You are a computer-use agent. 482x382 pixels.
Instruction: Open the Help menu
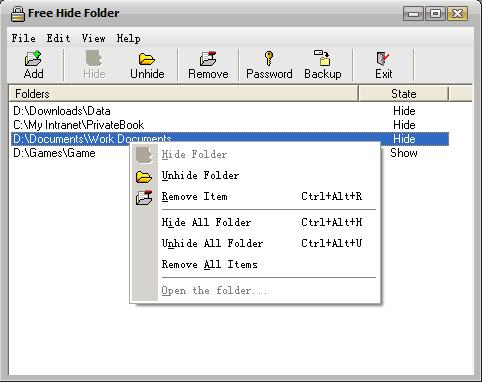[128, 38]
